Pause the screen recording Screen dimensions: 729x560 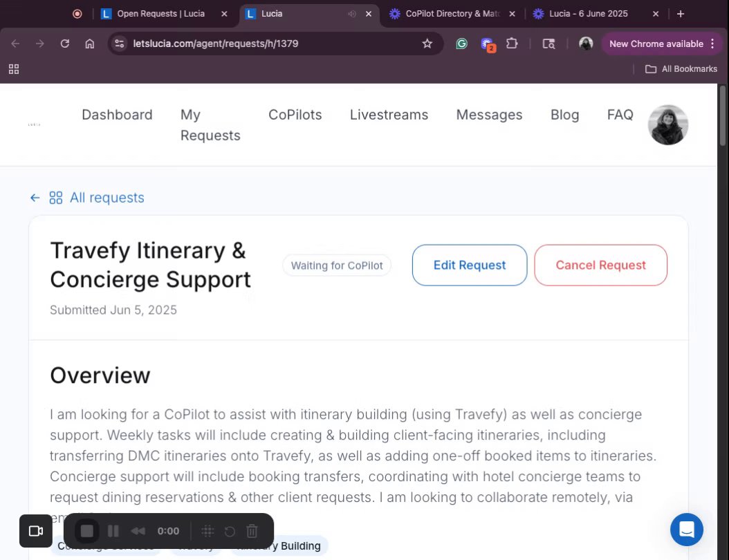point(113,531)
